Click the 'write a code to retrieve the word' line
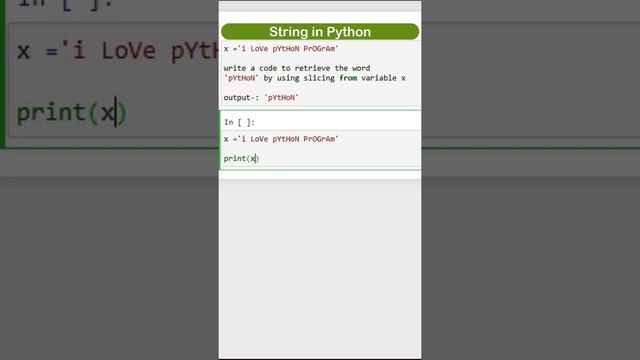 click(x=297, y=68)
